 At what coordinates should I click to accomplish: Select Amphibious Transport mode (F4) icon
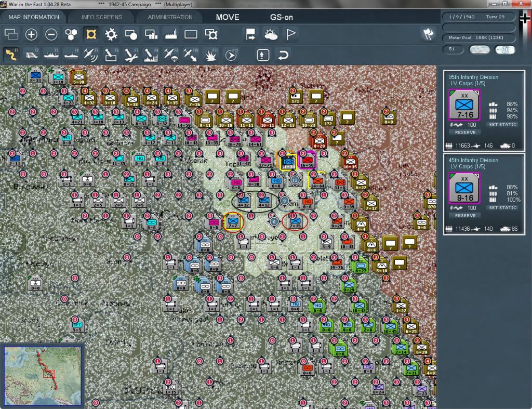coord(71,55)
